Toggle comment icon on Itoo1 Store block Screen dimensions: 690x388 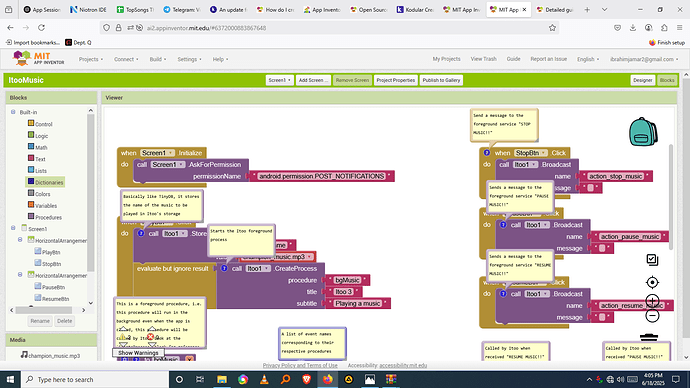[141, 233]
